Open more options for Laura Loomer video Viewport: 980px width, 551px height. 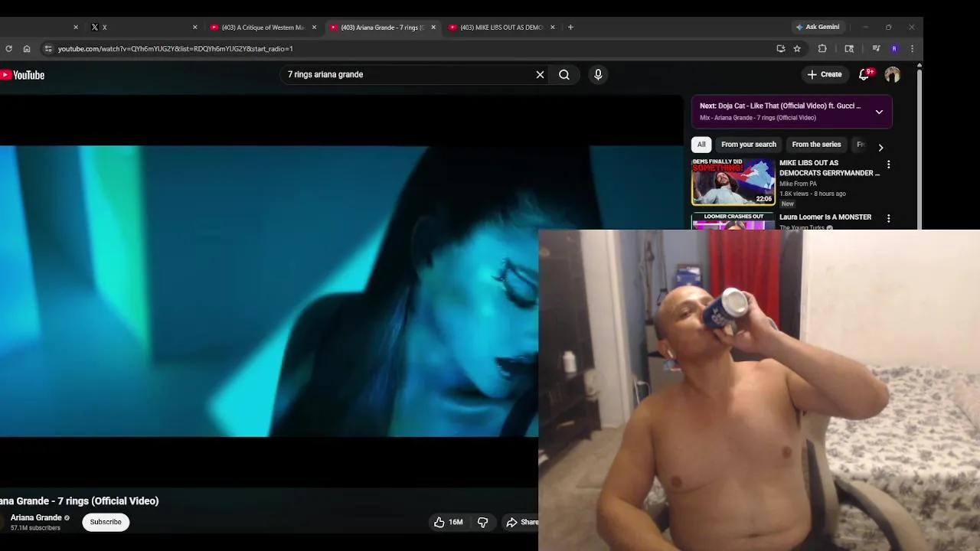click(888, 219)
